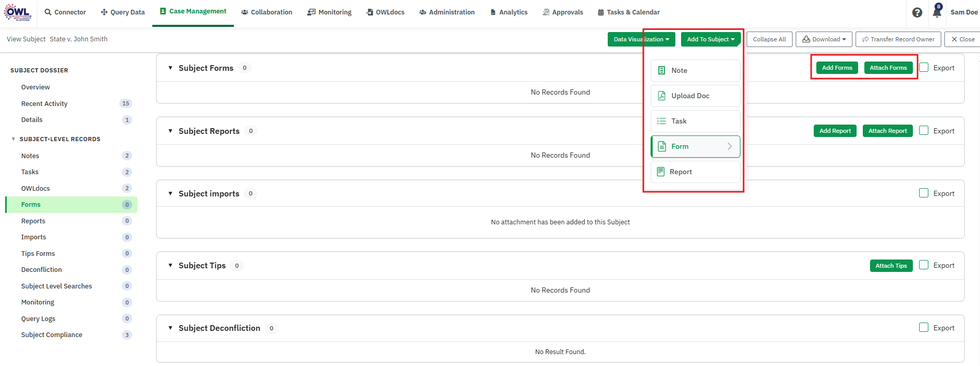This screenshot has height=366, width=980.
Task: Close the subject view
Action: [963, 39]
